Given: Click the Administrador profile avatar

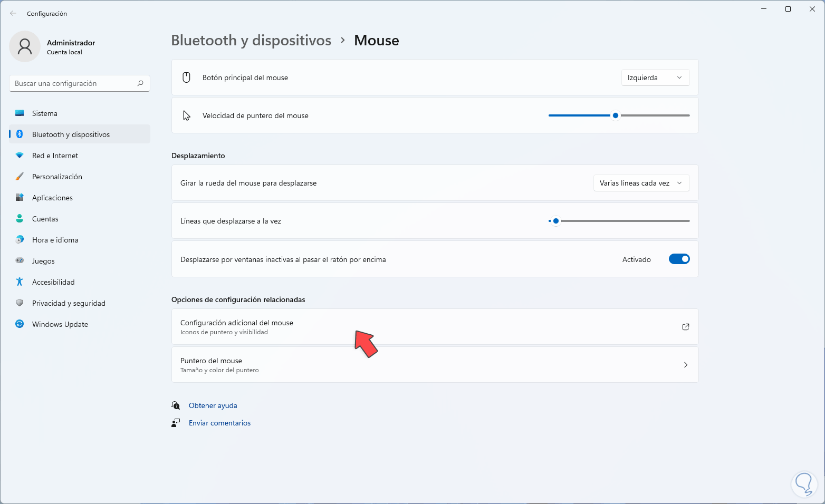Looking at the screenshot, I should point(25,46).
